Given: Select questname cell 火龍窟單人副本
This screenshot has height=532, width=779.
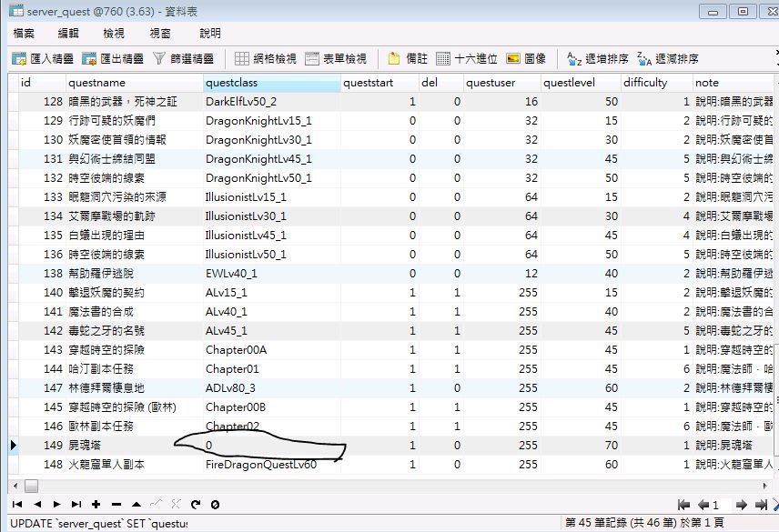Looking at the screenshot, I should (x=134, y=465).
